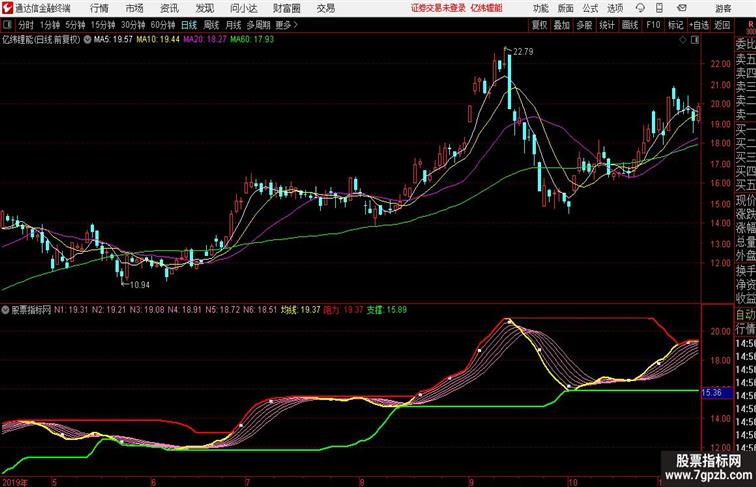The height and width of the screenshot is (487, 756).
Task: Expand the 更多 periods list
Action: coord(286,25)
